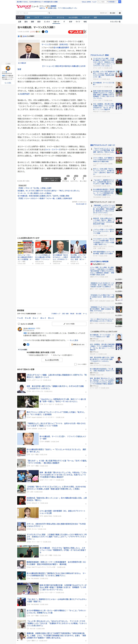This screenshot has width=138, height=644.
Task: Select the ライブ navigation tab
Action: pos(37,17)
